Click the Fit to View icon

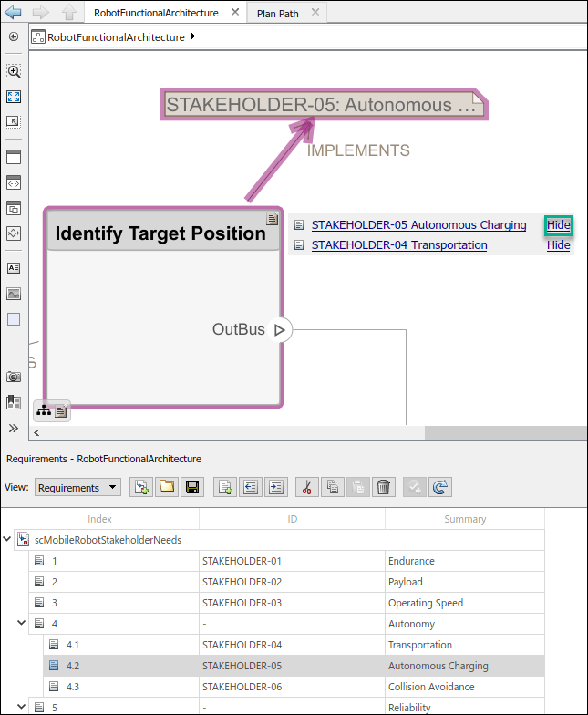point(14,97)
